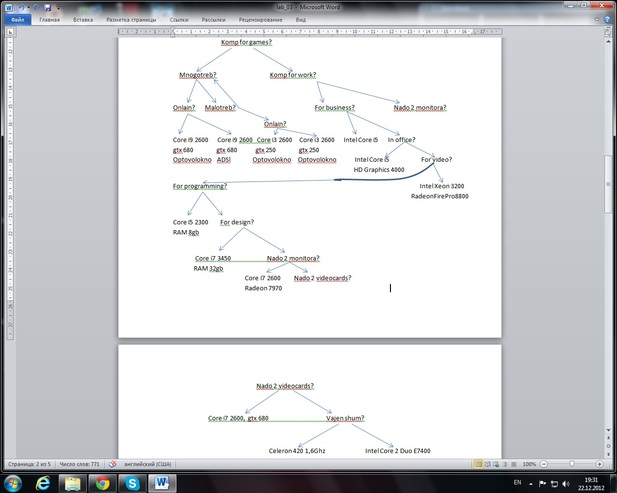
Task: Open Internet Explorer from the taskbar
Action: tap(43, 483)
